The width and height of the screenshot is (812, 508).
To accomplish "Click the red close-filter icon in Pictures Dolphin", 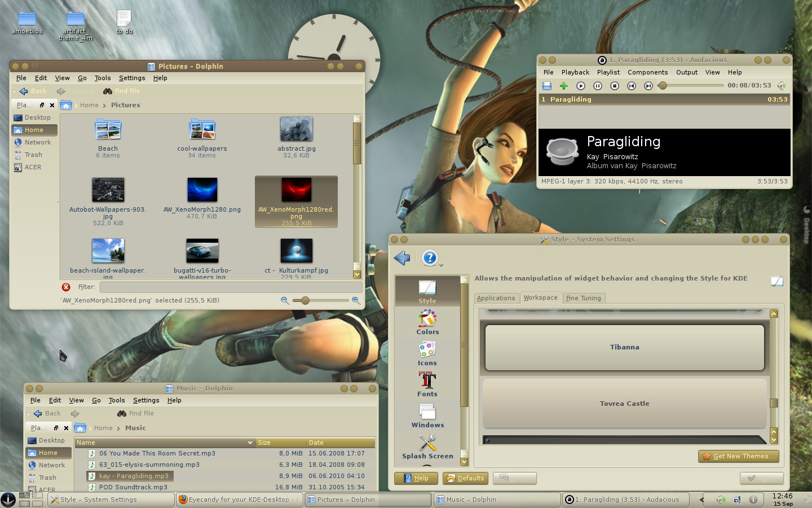I will coord(66,287).
